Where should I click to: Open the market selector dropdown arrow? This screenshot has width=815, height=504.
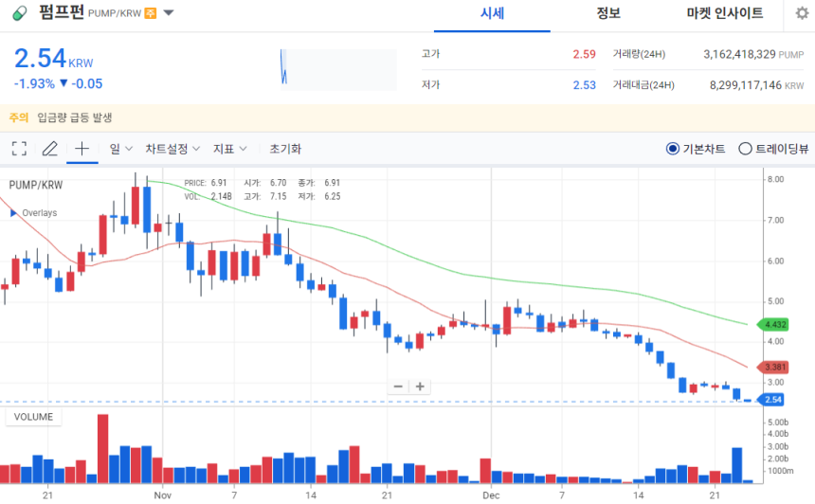[169, 13]
